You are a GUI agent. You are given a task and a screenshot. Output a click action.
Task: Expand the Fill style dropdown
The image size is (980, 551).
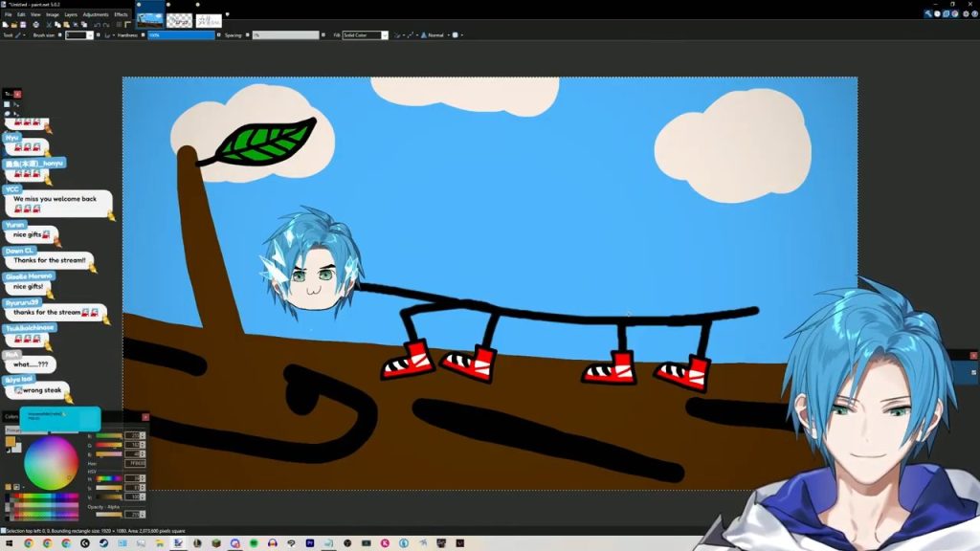pos(385,35)
